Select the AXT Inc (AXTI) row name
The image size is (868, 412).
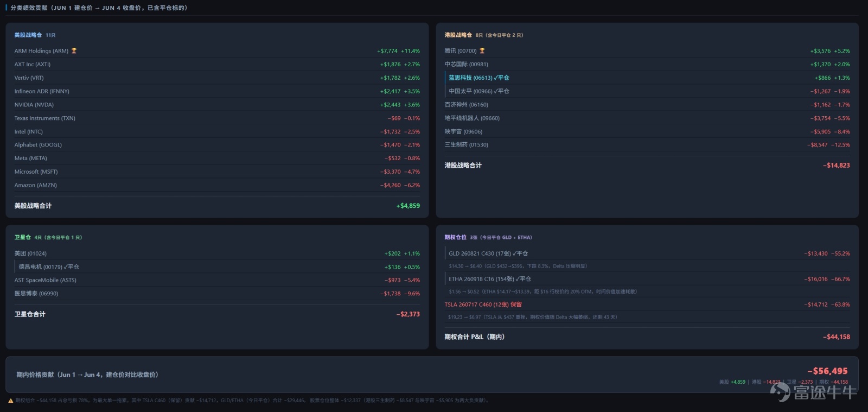click(33, 65)
